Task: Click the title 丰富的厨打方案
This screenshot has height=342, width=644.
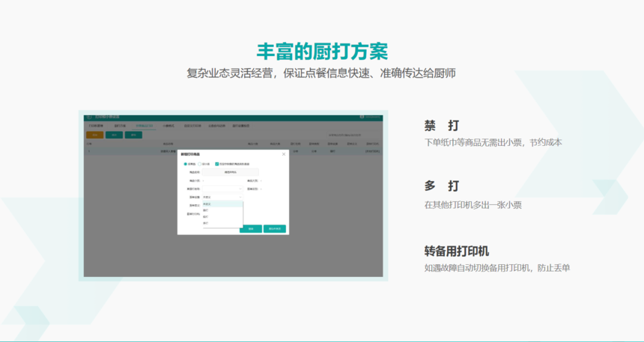Action: (x=322, y=52)
